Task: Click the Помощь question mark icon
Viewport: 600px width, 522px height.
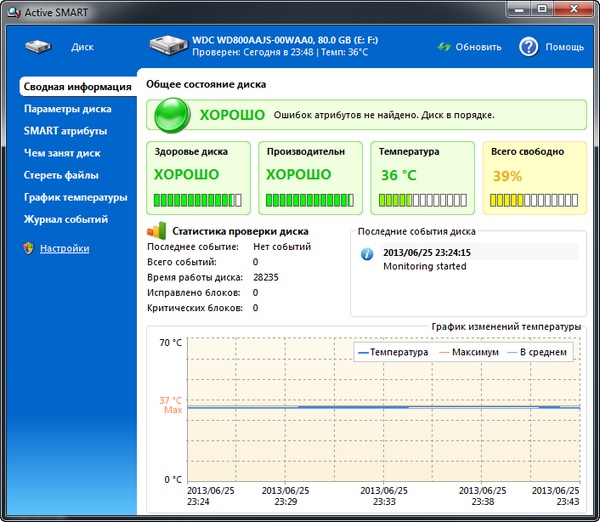Action: [529, 47]
